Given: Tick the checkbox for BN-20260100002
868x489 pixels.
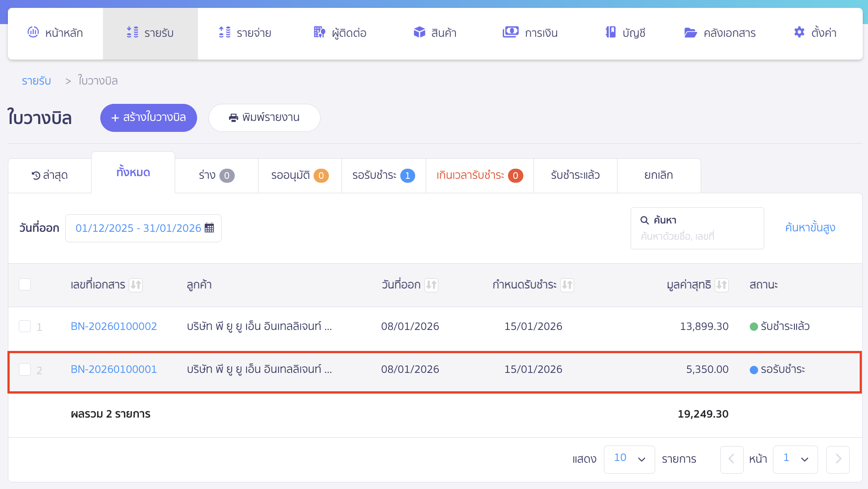Looking at the screenshot, I should [x=25, y=326].
